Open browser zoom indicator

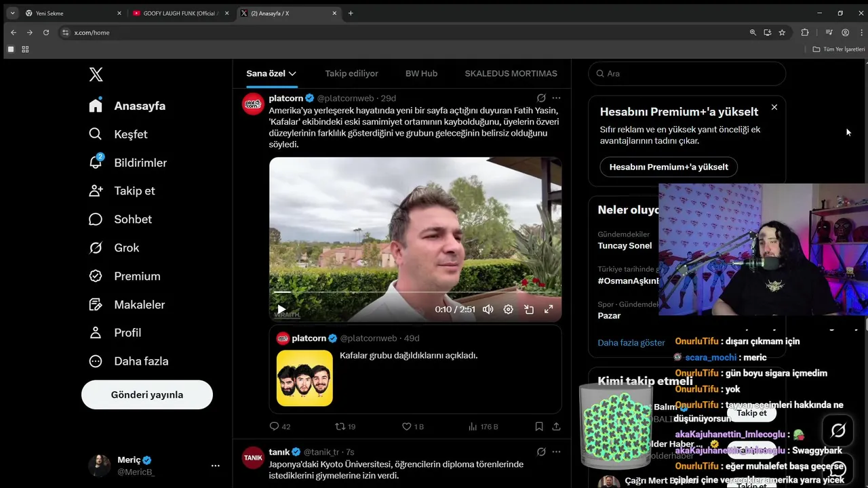[753, 33]
